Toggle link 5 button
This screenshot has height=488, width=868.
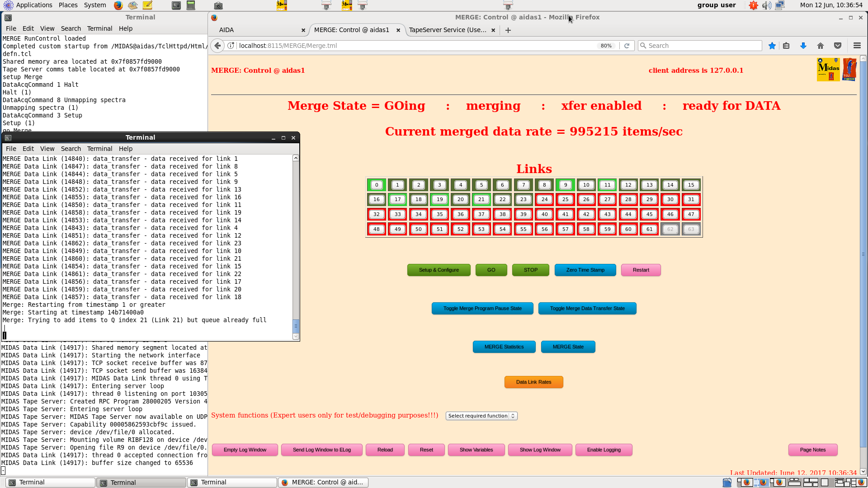coord(481,185)
